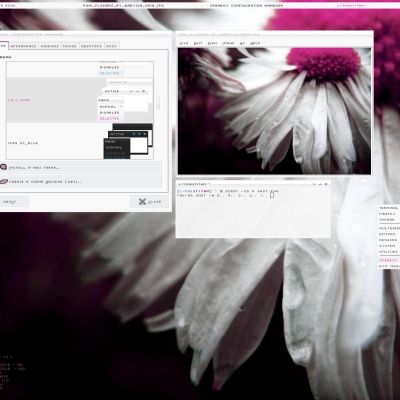Viewport: 400px width, 400px height.
Task: Open the Windows tab in configuration manager
Action: (50, 46)
